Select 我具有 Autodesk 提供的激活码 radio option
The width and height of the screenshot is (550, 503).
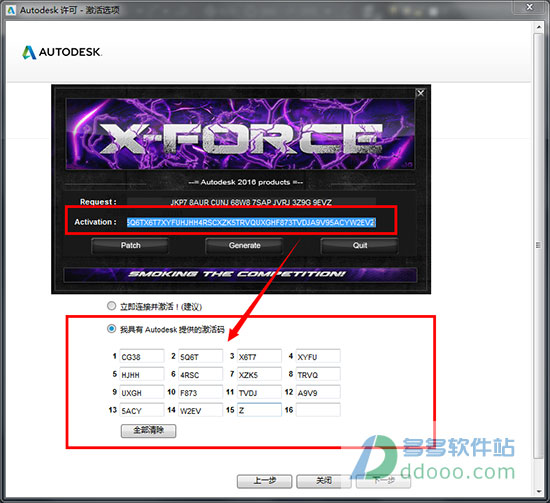coord(111,329)
